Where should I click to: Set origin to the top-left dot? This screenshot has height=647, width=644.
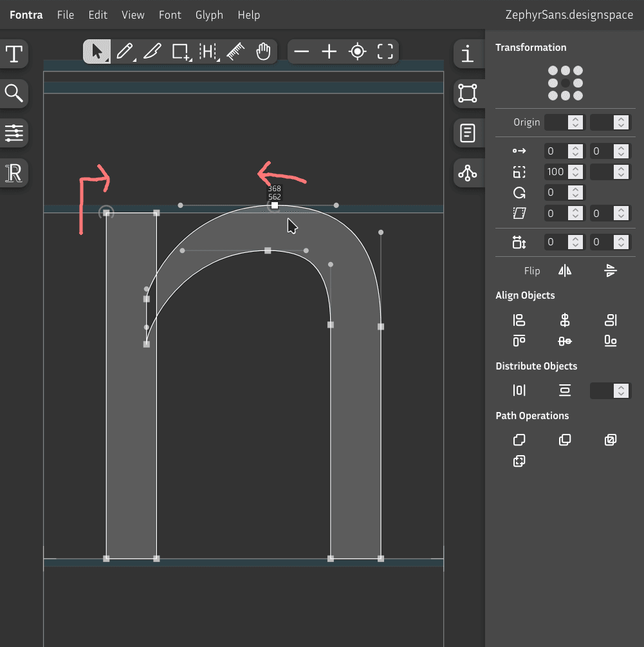tap(553, 71)
